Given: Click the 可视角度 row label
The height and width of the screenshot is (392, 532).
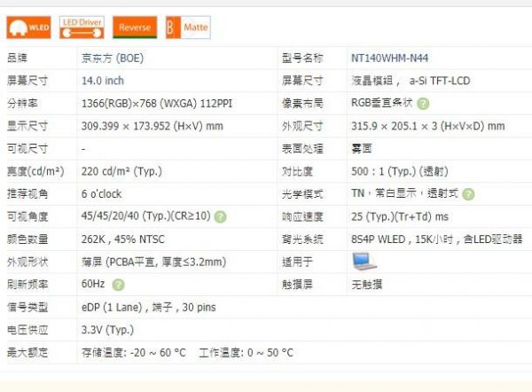Looking at the screenshot, I should point(27,216).
